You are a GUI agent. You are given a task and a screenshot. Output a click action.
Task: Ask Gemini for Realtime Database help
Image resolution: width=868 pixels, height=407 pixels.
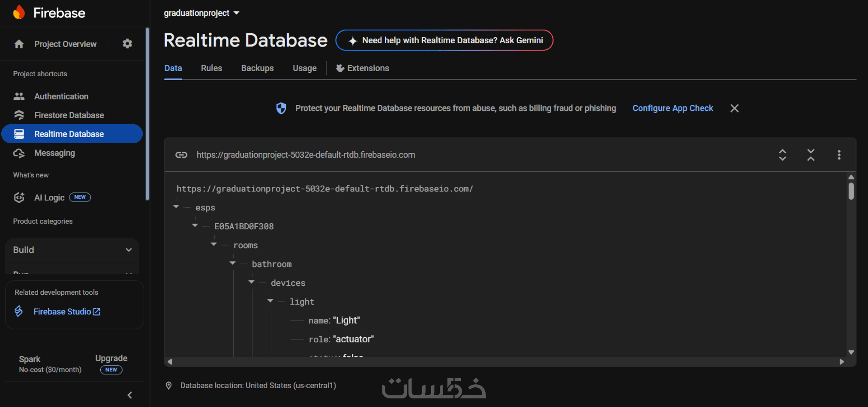click(445, 40)
